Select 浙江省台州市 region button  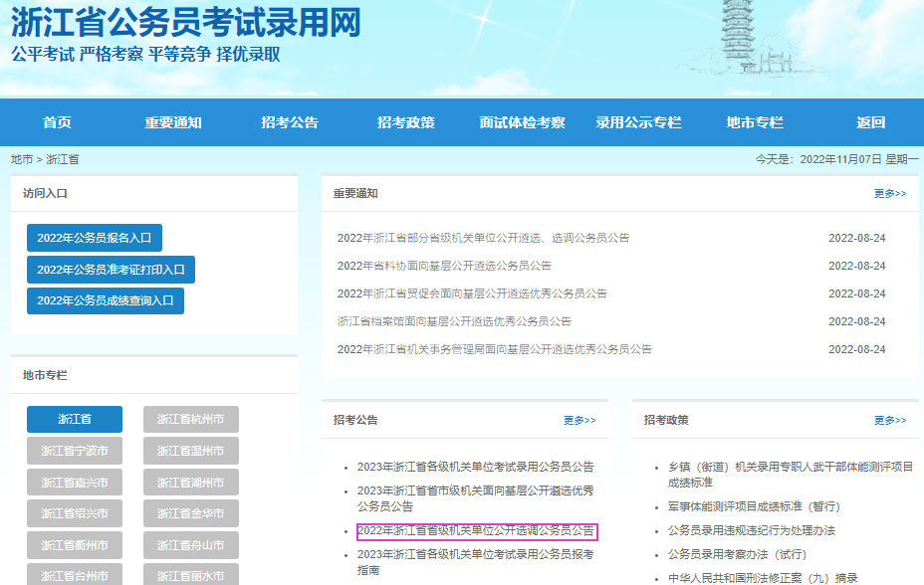pos(75,574)
